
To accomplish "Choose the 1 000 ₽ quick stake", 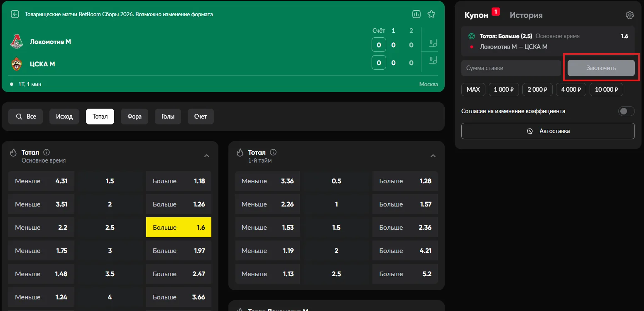I will [504, 90].
